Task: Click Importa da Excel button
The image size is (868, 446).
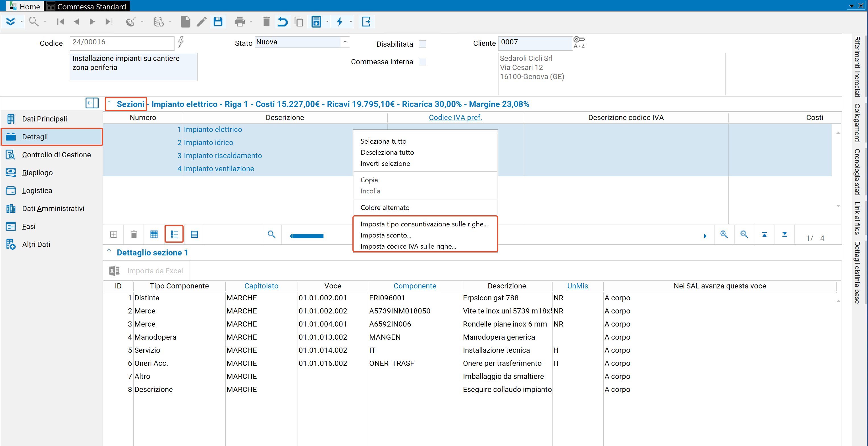Action: (146, 271)
